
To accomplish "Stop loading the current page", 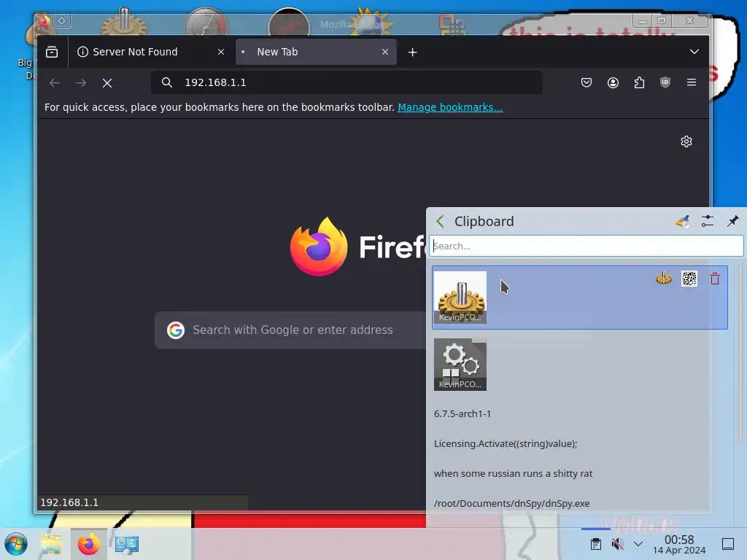I will click(107, 83).
